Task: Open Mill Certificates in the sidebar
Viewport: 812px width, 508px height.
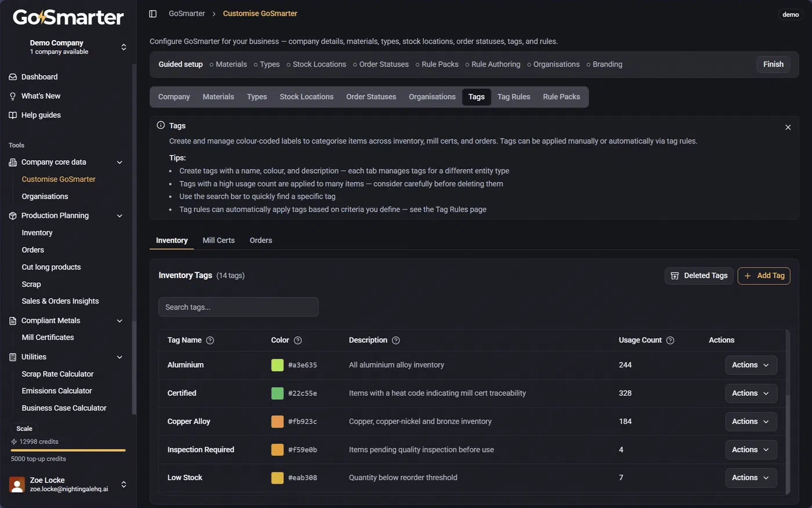Action: (48, 337)
